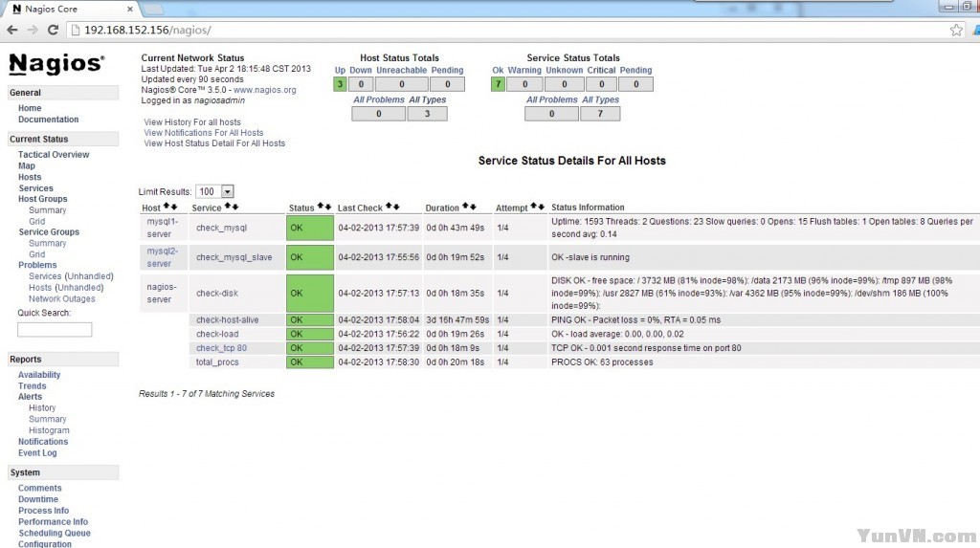
Task: Open Alerts Histogram
Action: pyautogui.click(x=49, y=430)
